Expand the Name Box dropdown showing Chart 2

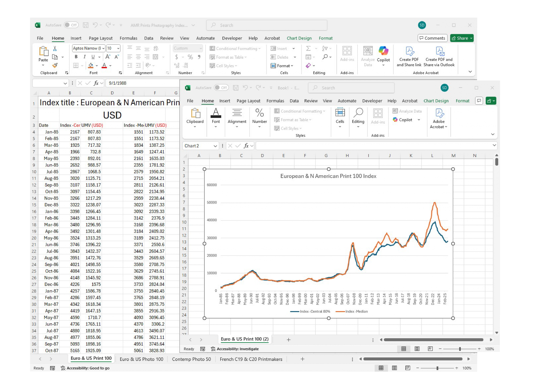coord(215,146)
